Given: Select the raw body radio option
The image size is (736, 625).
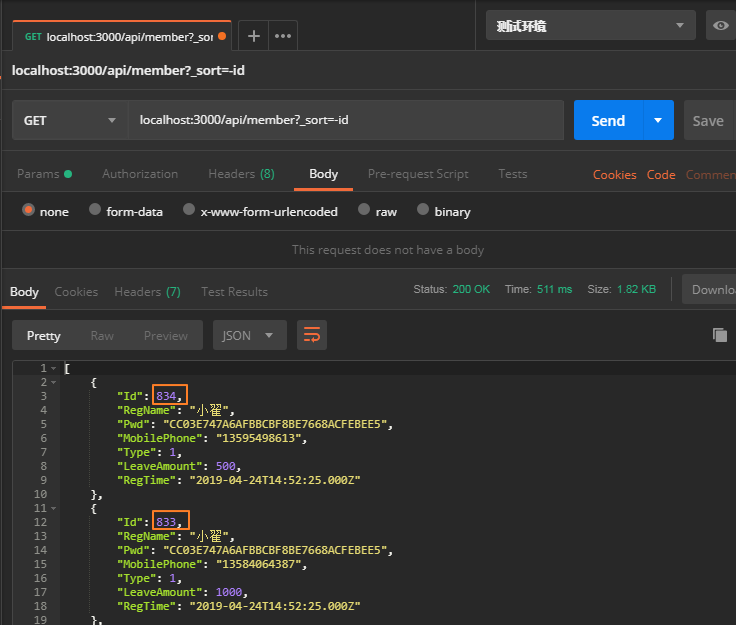Looking at the screenshot, I should coord(364,211).
